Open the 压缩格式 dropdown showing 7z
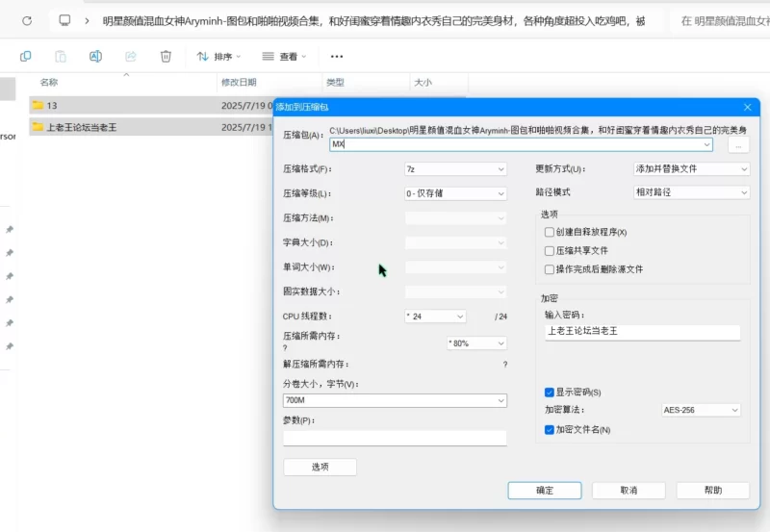This screenshot has width=770, height=532. (x=455, y=168)
